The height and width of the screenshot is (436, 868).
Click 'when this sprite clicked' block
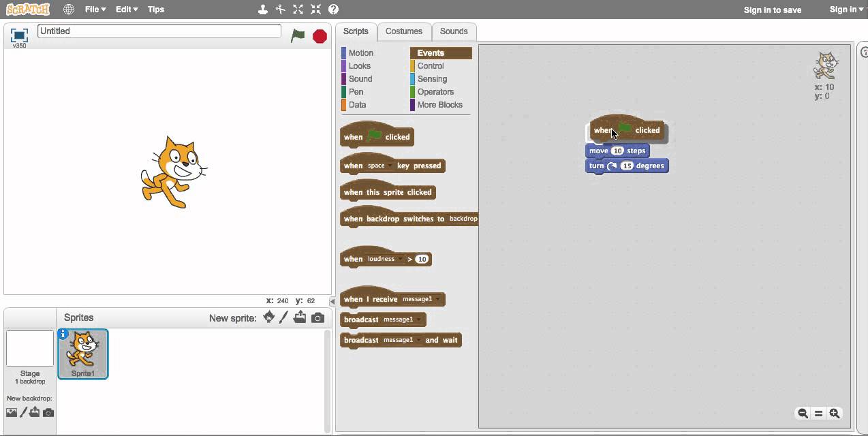point(388,191)
